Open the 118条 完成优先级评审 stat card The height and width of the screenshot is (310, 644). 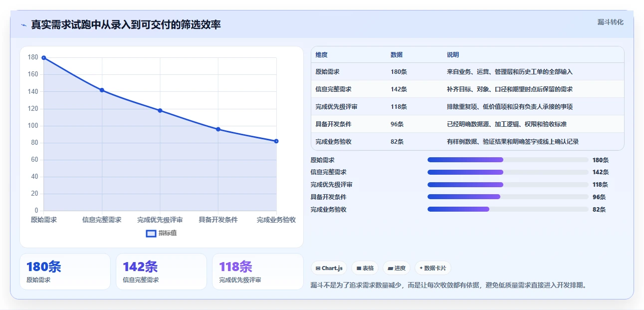coord(258,272)
